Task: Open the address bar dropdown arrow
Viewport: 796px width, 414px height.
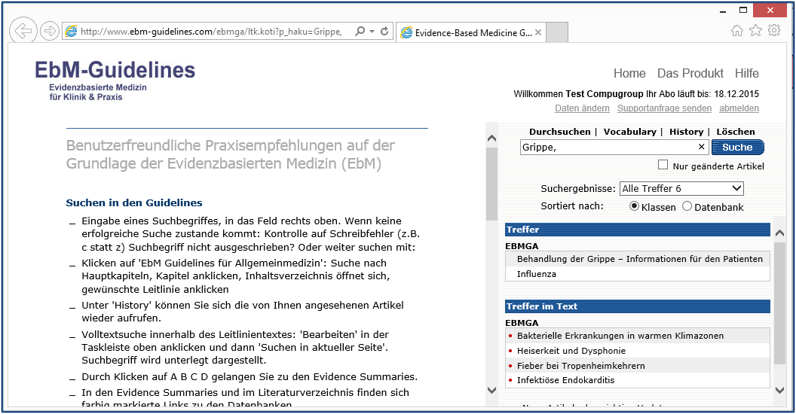Action: (372, 31)
